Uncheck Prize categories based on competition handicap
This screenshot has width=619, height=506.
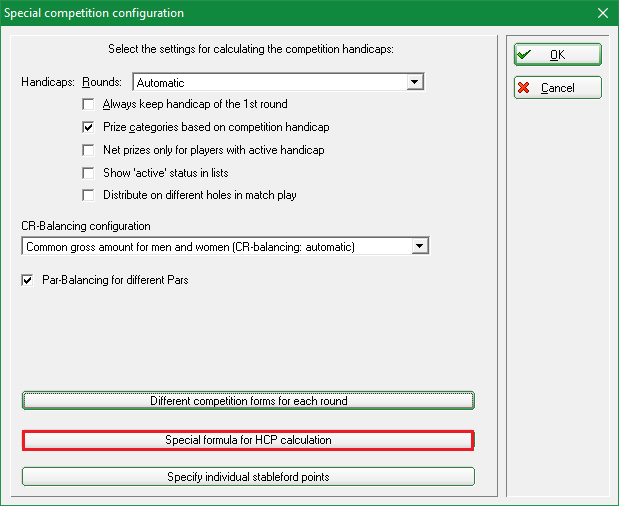point(88,127)
